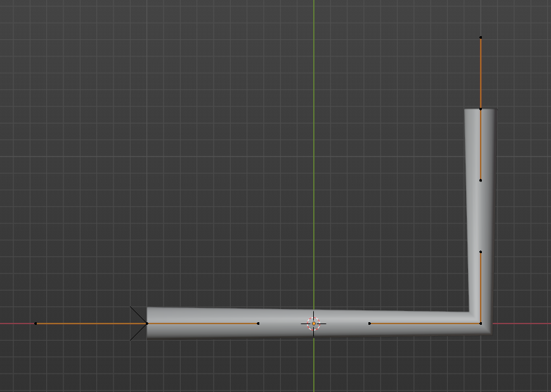Select the curve's start control point beside direction arrow
The height and width of the screenshot is (392, 551).
[x=147, y=323]
